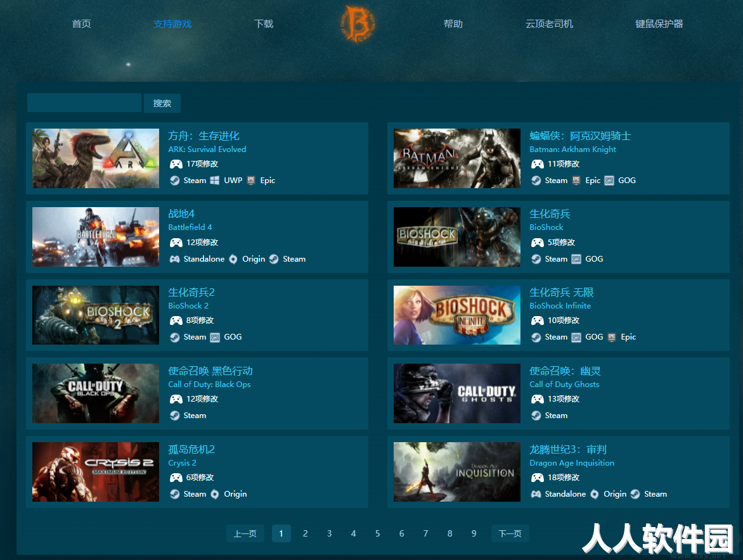Screen dimensions: 743x560
Task: Focus the game search input field
Action: (x=84, y=103)
